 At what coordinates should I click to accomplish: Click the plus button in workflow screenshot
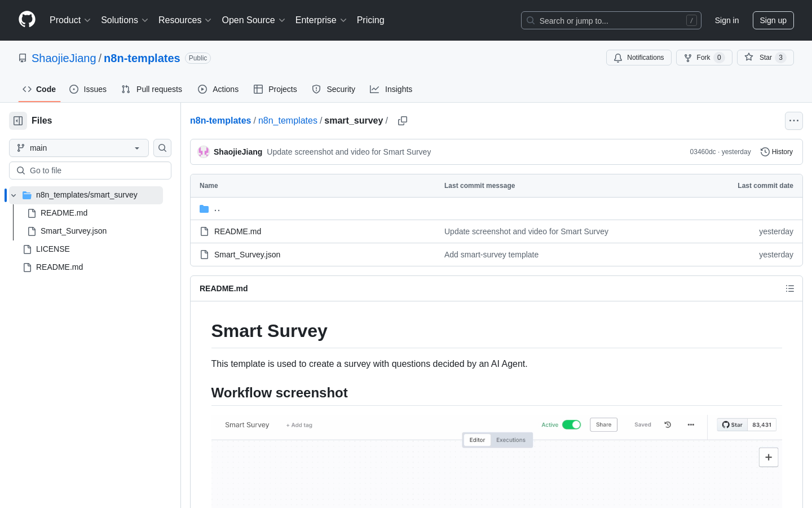769,457
